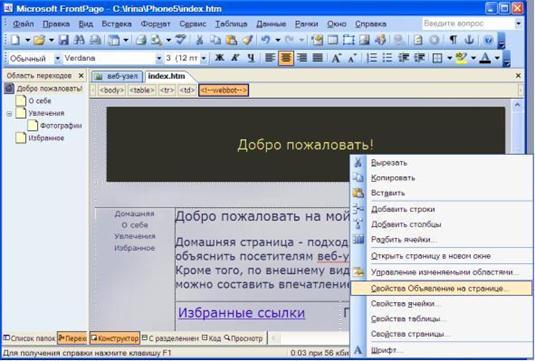Click the Insert Table icon
Image resolution: width=535 pixels, height=361 pixels.
pyautogui.click(x=333, y=40)
